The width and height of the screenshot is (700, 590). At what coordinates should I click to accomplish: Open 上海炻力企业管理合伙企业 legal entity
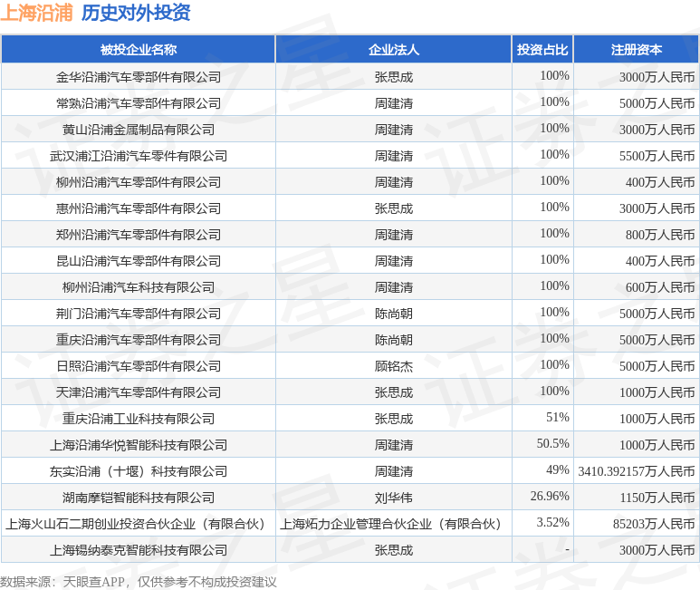point(393,524)
